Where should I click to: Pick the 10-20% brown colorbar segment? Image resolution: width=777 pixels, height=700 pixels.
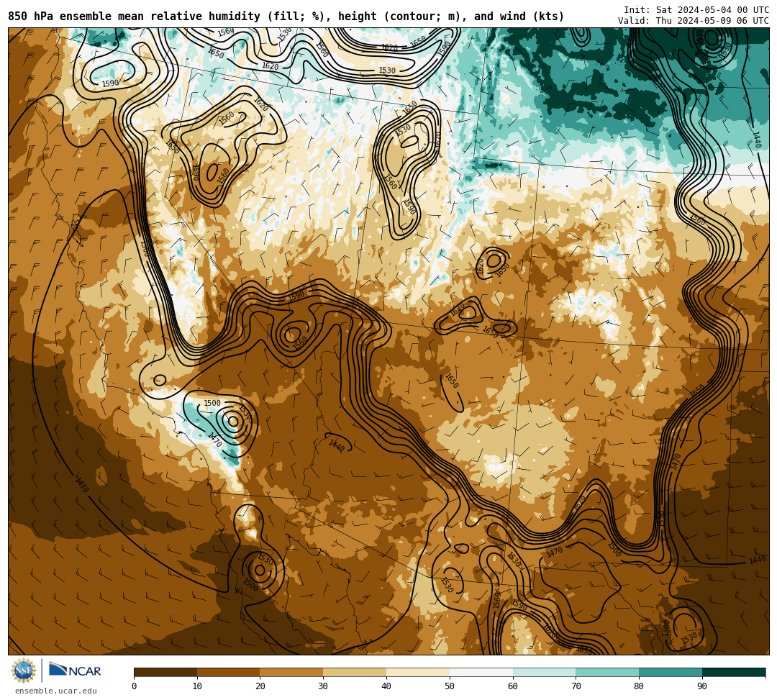229,672
